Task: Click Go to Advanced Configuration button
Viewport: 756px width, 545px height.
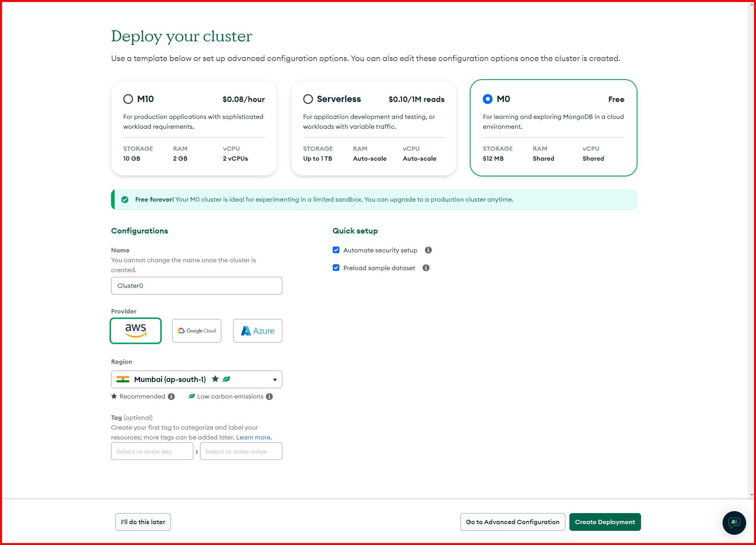Action: point(513,522)
